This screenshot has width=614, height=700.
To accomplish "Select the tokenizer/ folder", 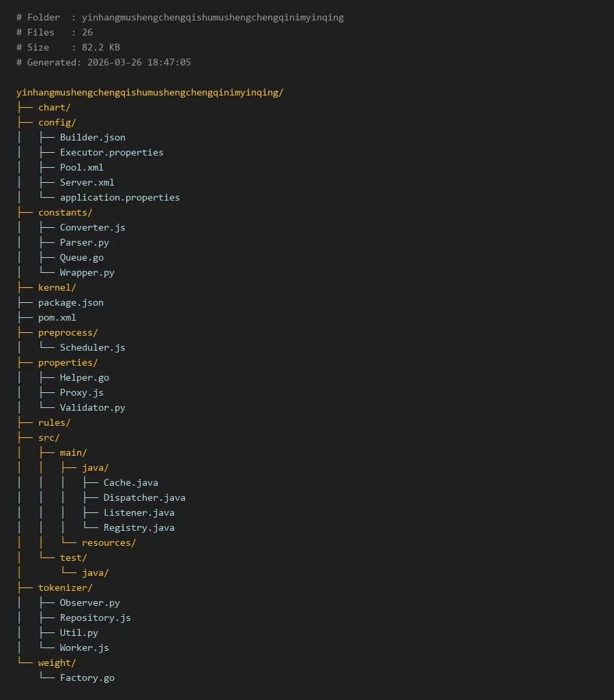I will pos(65,587).
